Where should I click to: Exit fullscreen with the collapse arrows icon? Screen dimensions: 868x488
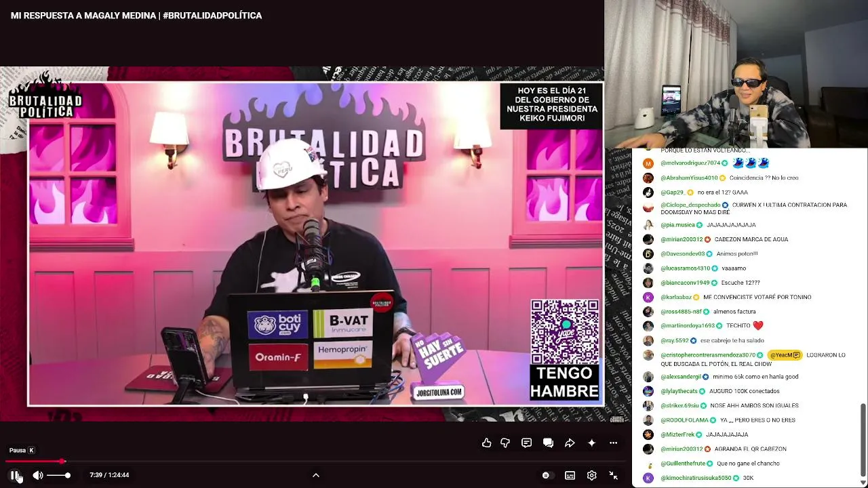click(x=613, y=475)
